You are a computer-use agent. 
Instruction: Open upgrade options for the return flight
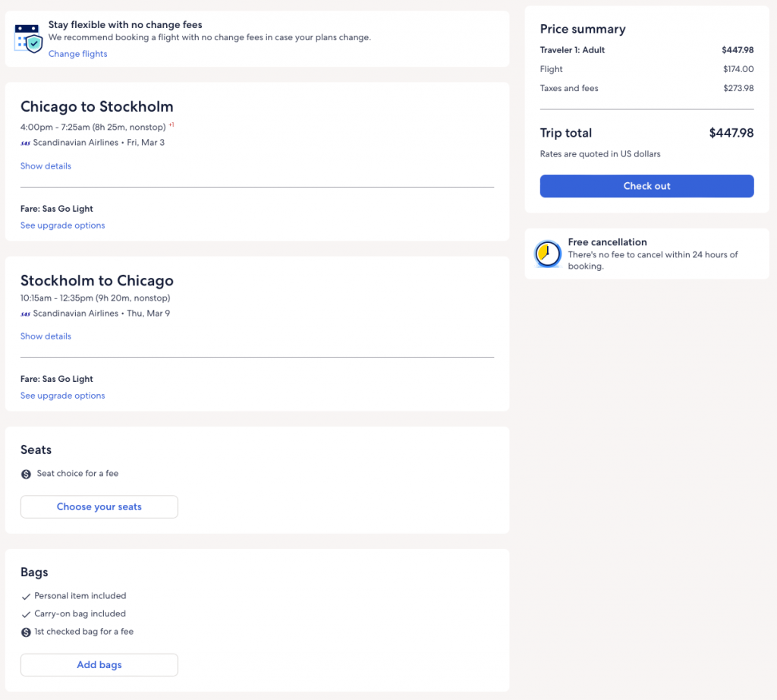pyautogui.click(x=62, y=396)
